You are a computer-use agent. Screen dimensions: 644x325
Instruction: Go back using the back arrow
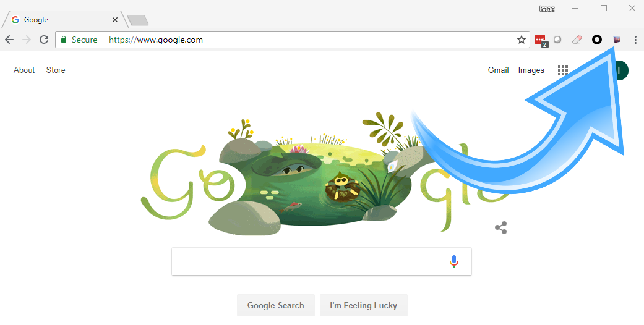9,40
